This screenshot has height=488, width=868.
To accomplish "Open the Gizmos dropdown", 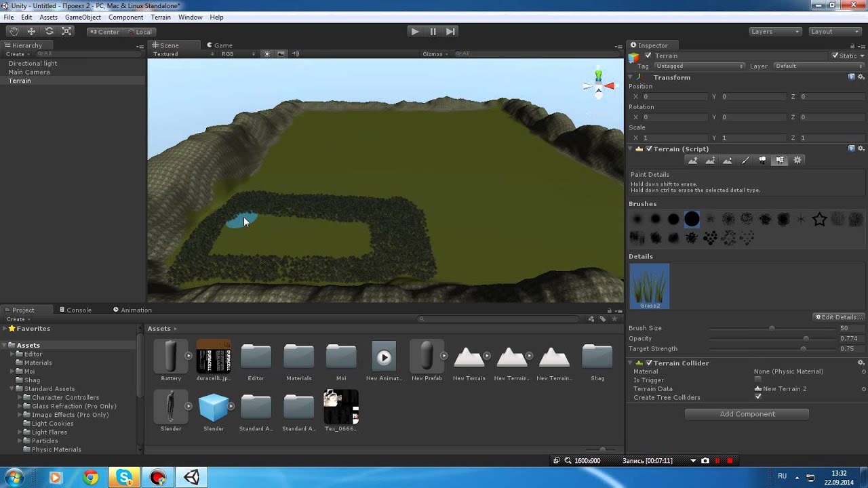I will click(435, 54).
